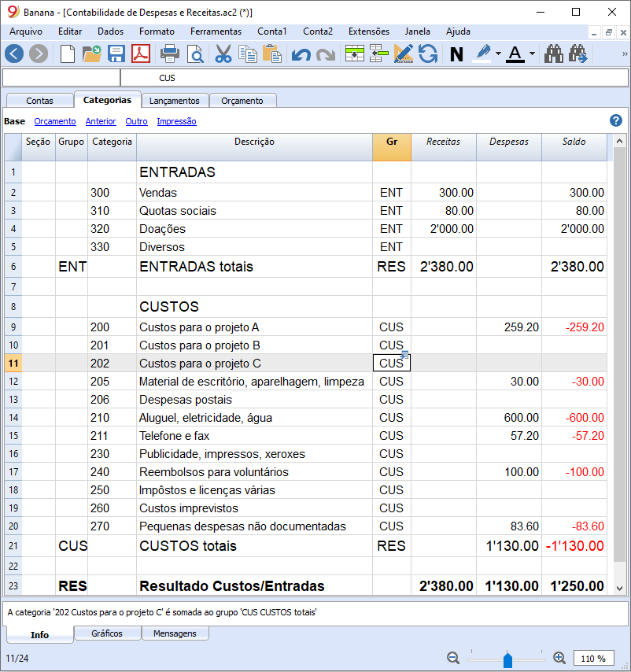Select the Descrição column header

pyautogui.click(x=254, y=147)
